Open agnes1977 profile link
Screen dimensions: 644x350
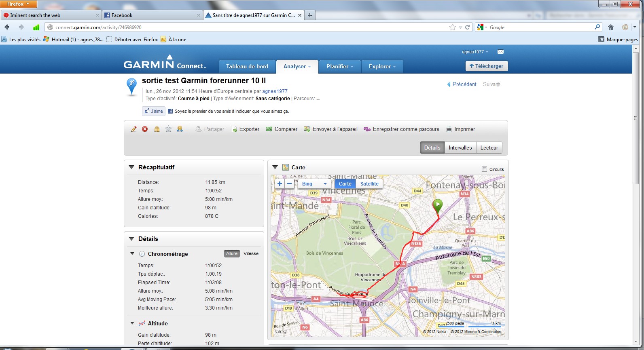(275, 91)
